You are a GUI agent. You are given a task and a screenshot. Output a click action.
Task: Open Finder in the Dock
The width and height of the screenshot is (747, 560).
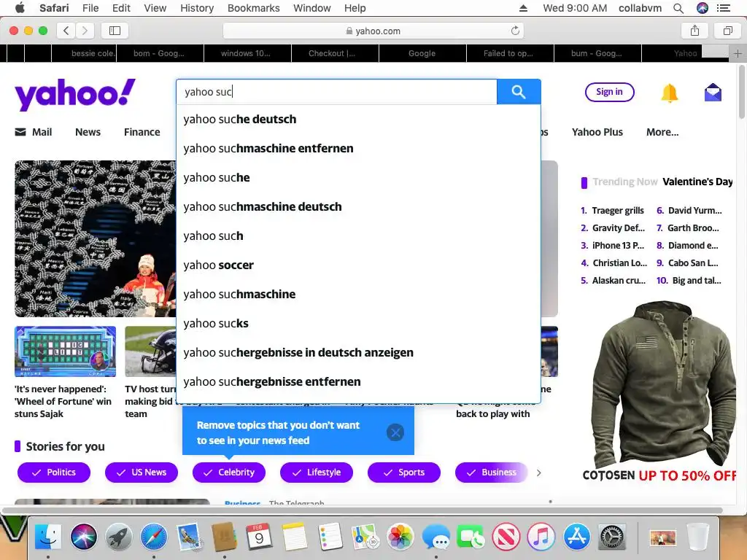(48, 537)
